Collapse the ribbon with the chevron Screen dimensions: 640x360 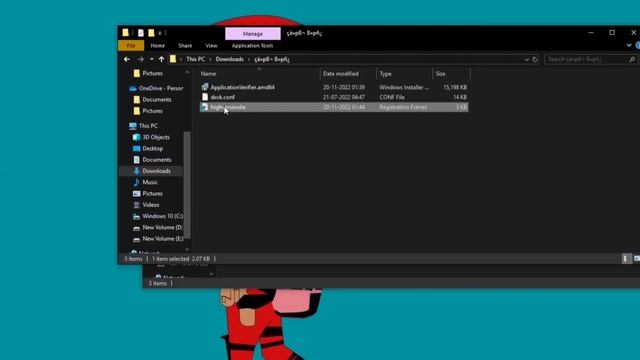(629, 46)
